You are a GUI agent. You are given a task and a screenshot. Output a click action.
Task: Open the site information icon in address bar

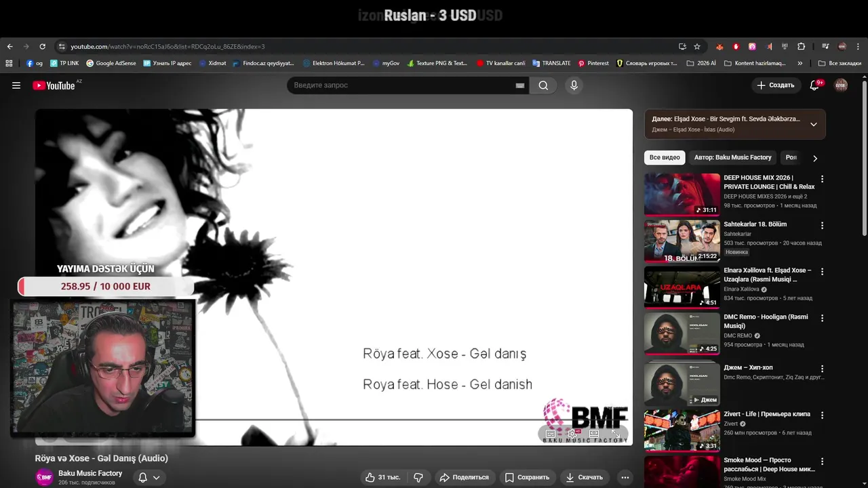point(61,47)
